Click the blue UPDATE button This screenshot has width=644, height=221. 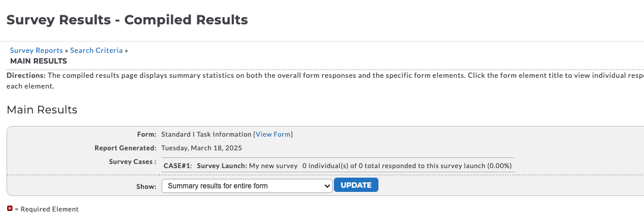coord(356,185)
